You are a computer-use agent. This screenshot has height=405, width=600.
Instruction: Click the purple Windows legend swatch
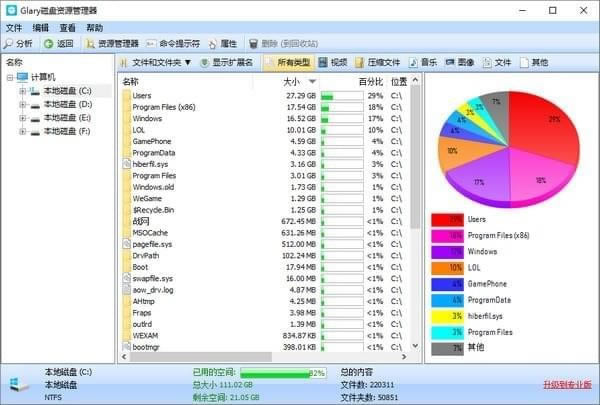447,252
